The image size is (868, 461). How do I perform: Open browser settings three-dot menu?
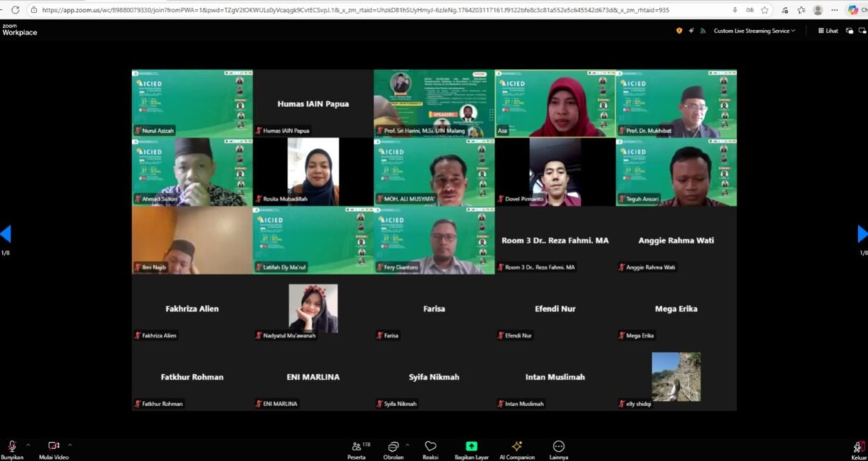tap(834, 10)
